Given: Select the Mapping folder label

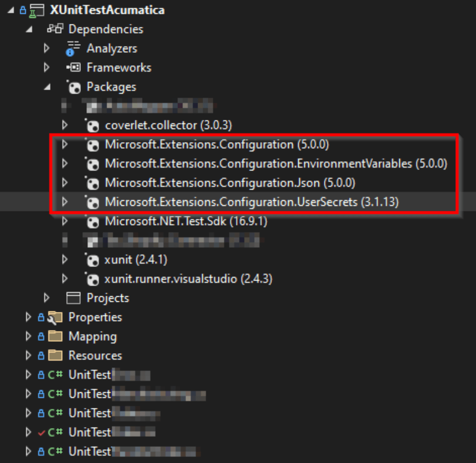Looking at the screenshot, I should [x=93, y=337].
